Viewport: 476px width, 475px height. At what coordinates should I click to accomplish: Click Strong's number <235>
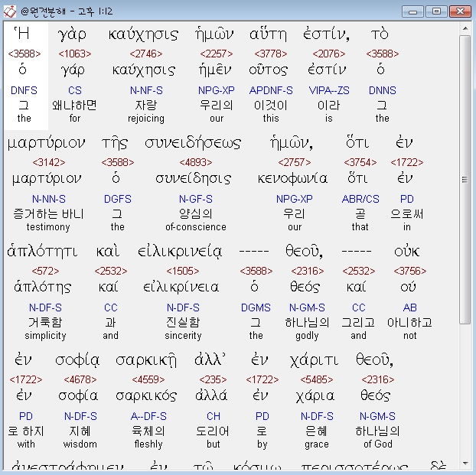click(213, 379)
